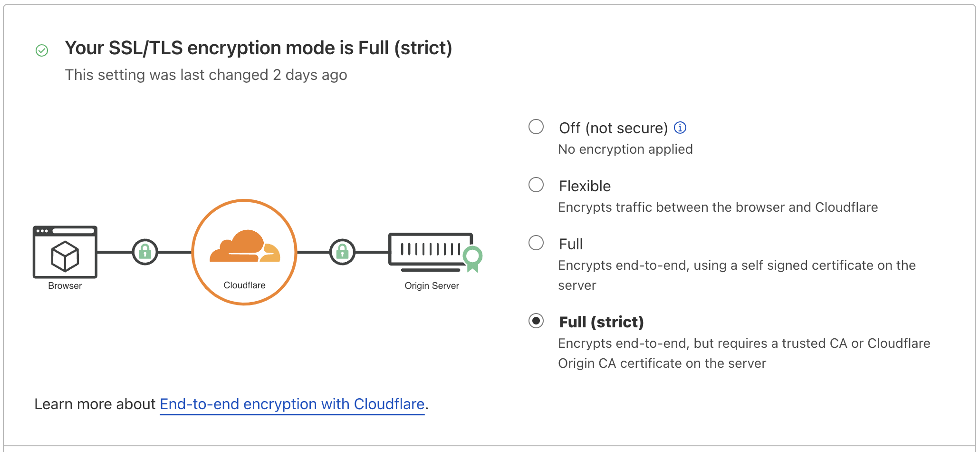Open the End-to-end encryption with Cloudflare link
The height and width of the screenshot is (452, 980).
click(x=292, y=404)
